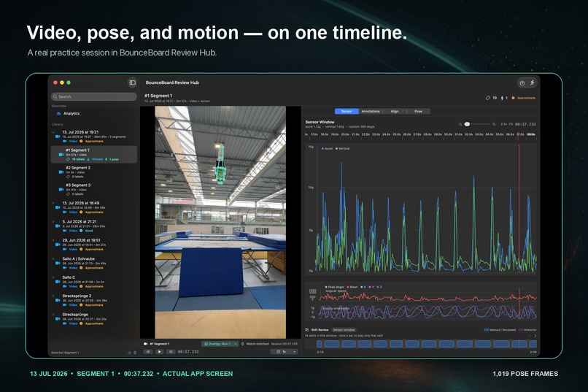The width and height of the screenshot is (588, 392).
Task: Collapse the 13. Jul 2026 at 19:21 session
Action: click(x=53, y=132)
